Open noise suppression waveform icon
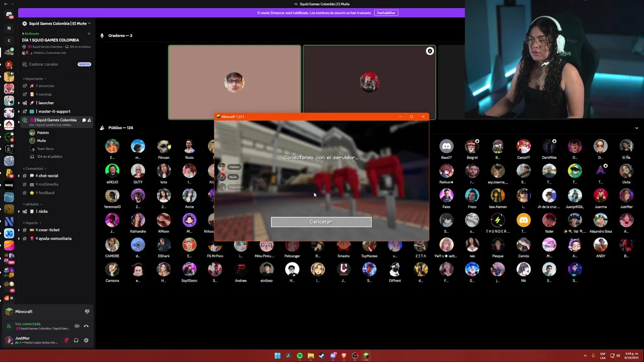 click(77, 326)
